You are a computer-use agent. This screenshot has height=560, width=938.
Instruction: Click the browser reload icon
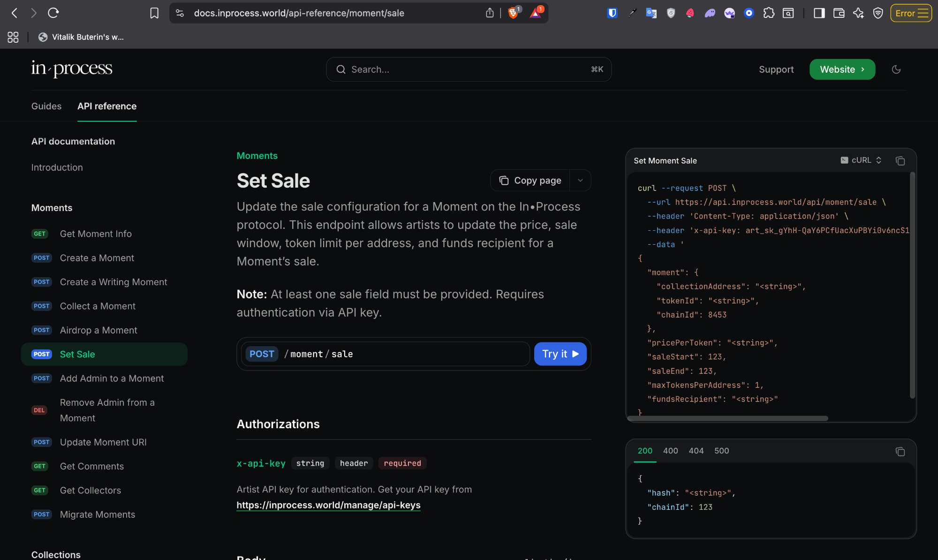point(53,13)
